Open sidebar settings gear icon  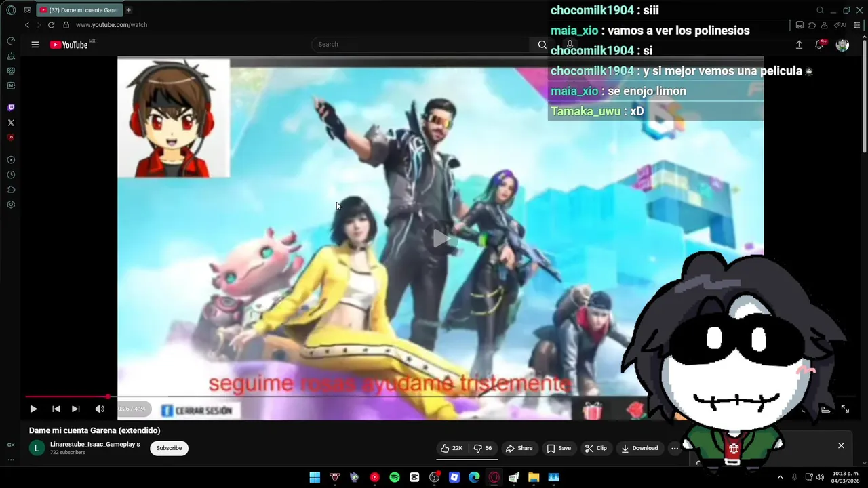pos(11,205)
